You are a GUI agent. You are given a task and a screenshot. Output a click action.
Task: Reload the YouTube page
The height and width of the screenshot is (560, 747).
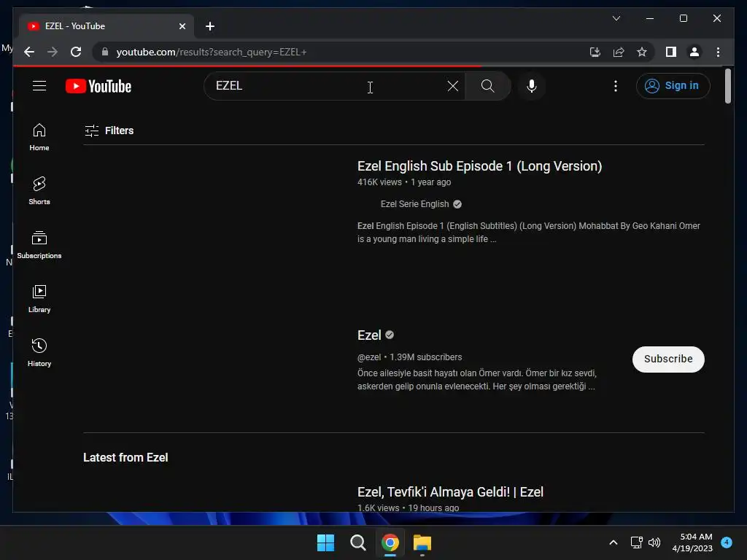[x=76, y=52]
